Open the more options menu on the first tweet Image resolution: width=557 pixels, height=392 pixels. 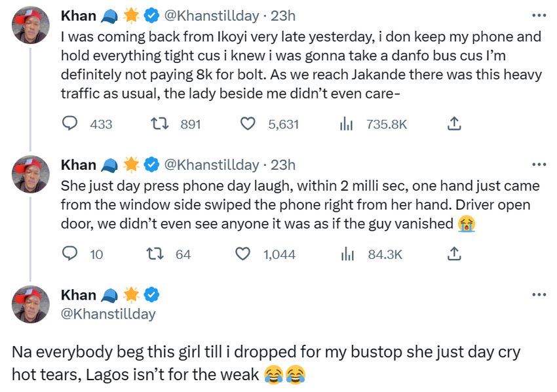539,15
